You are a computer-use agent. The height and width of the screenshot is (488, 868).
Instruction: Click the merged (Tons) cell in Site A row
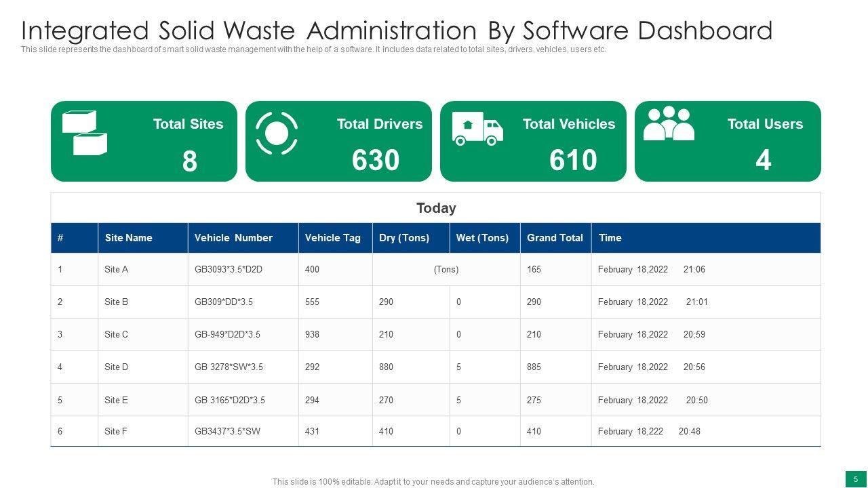click(446, 270)
